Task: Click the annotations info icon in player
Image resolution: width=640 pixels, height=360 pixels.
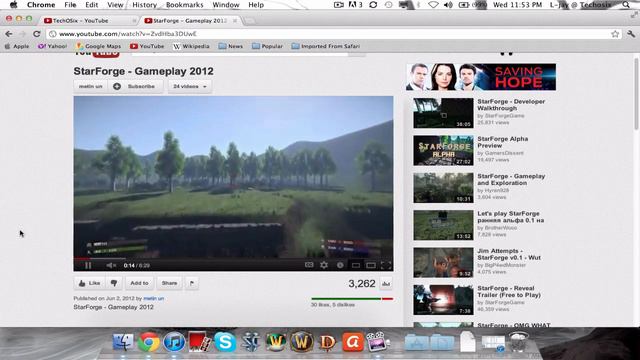Action: click(x=340, y=265)
